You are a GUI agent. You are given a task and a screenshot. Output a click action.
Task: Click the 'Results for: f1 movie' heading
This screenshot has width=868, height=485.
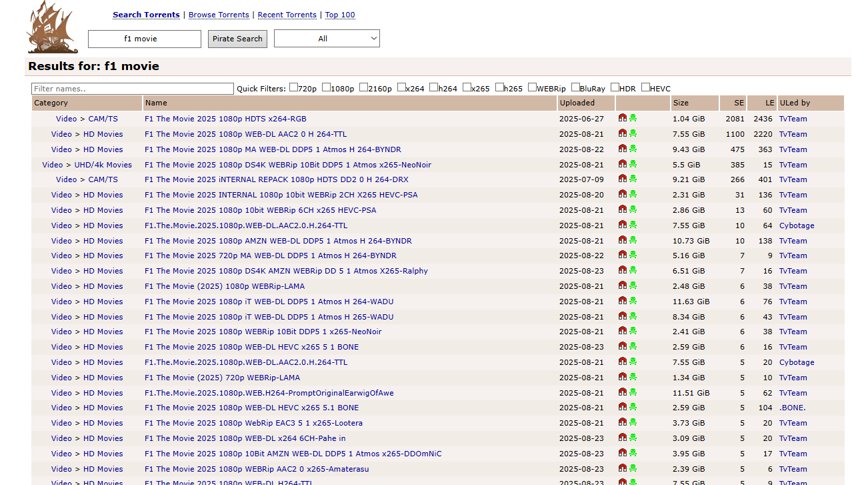click(94, 66)
